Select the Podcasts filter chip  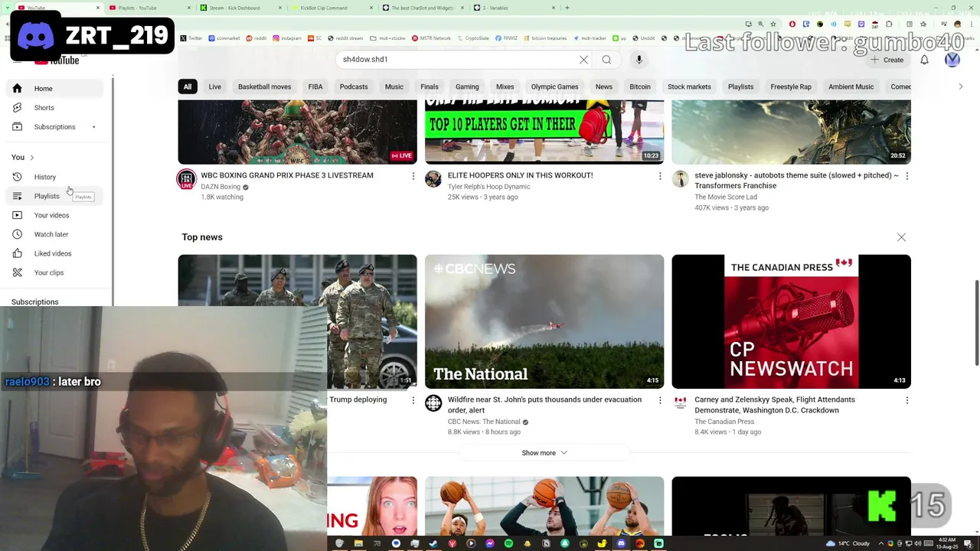(x=354, y=87)
